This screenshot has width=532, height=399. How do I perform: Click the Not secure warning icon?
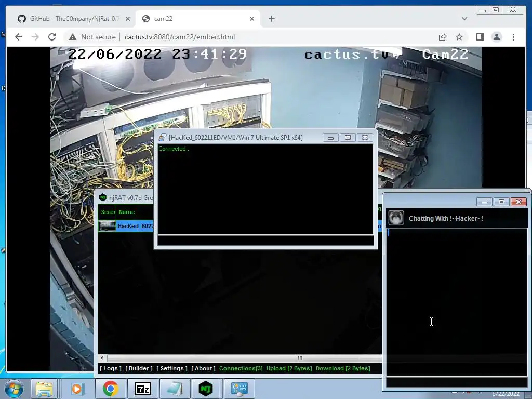[x=73, y=37]
